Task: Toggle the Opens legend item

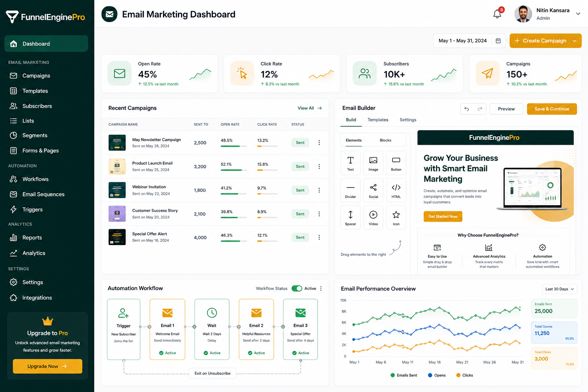Action: [x=437, y=375]
